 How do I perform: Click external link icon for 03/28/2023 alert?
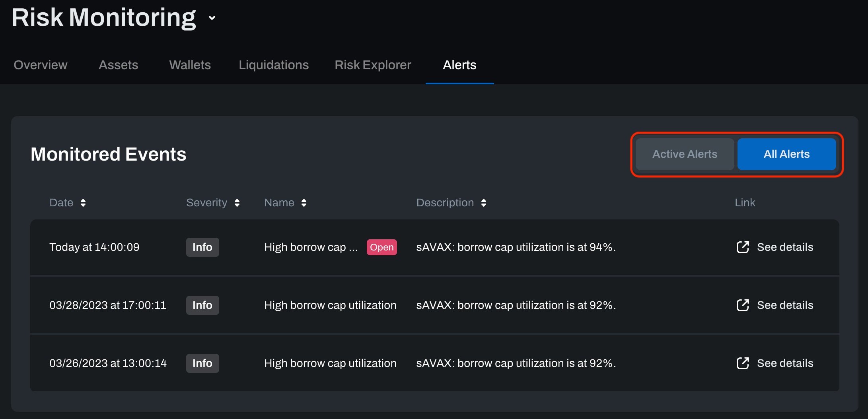point(742,305)
